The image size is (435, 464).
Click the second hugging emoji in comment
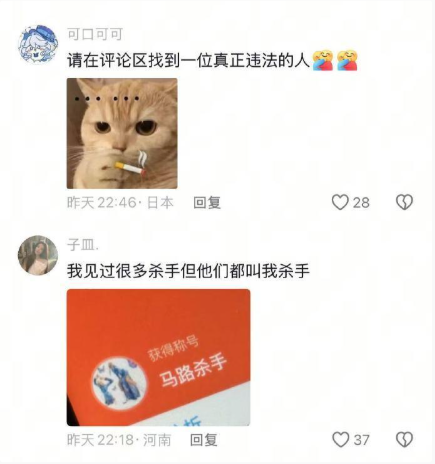point(347,60)
